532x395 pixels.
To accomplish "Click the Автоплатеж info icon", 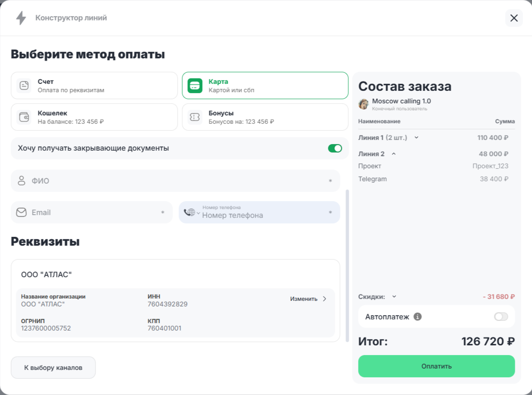I will point(417,317).
